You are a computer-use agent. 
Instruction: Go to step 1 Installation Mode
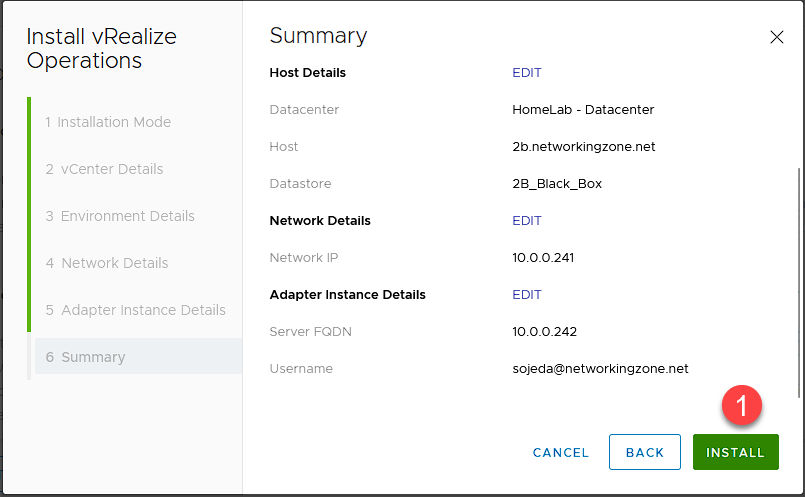point(108,122)
